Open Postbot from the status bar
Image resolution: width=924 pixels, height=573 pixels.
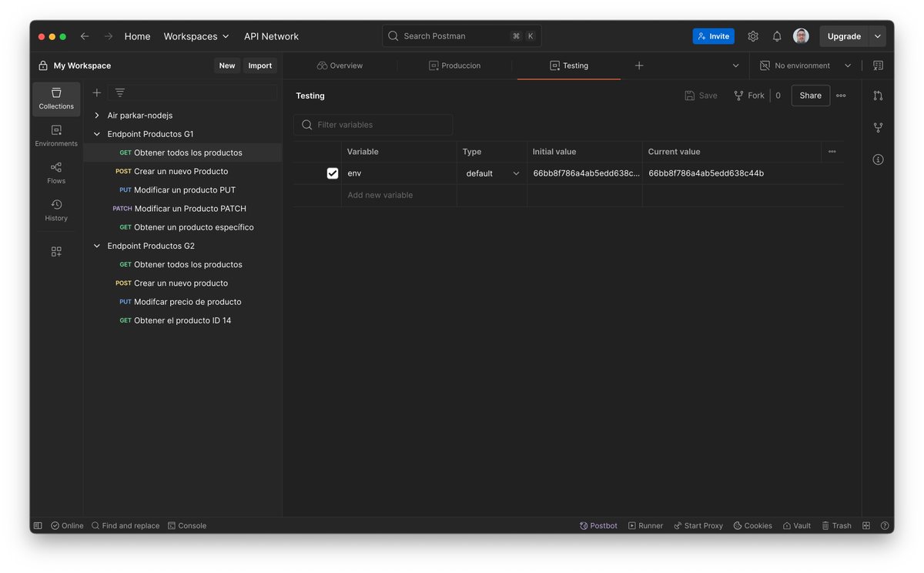coord(598,525)
